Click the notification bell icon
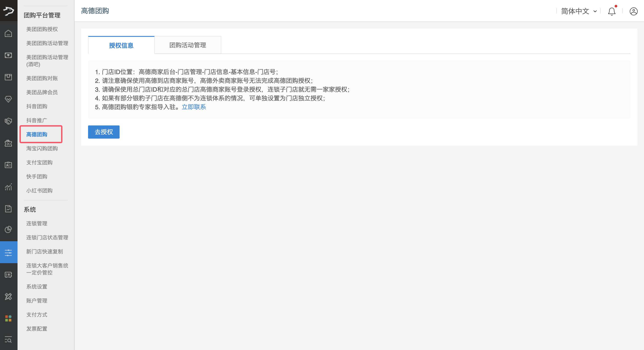The width and height of the screenshot is (644, 350). click(x=612, y=11)
